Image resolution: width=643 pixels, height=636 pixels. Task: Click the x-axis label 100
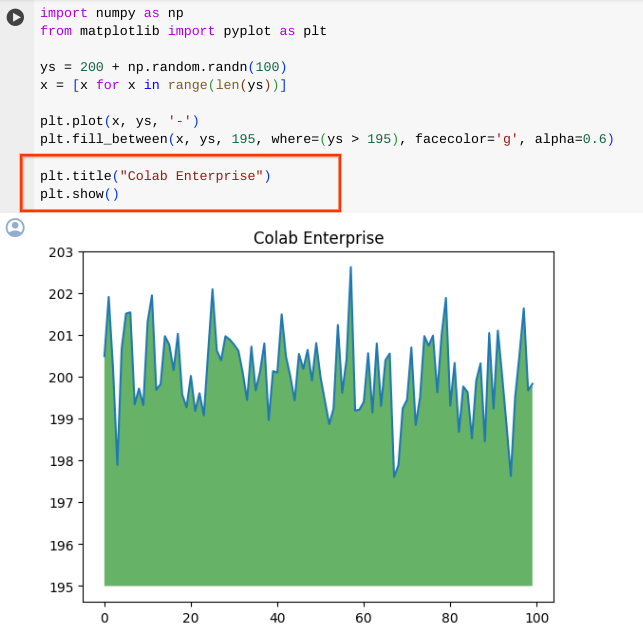537,618
